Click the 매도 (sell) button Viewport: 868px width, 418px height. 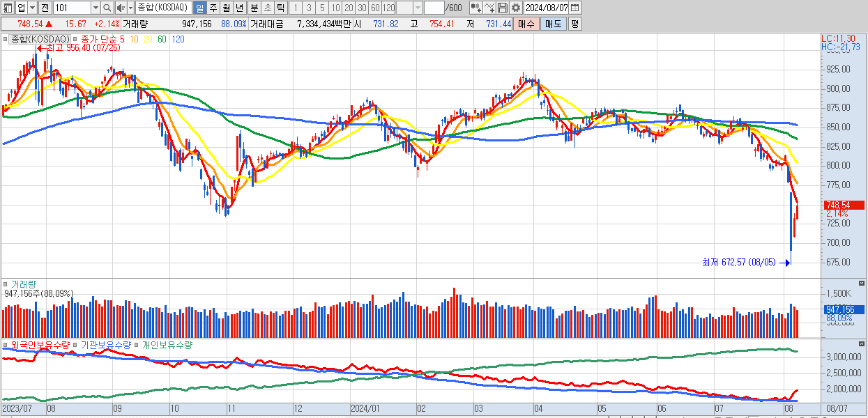553,24
